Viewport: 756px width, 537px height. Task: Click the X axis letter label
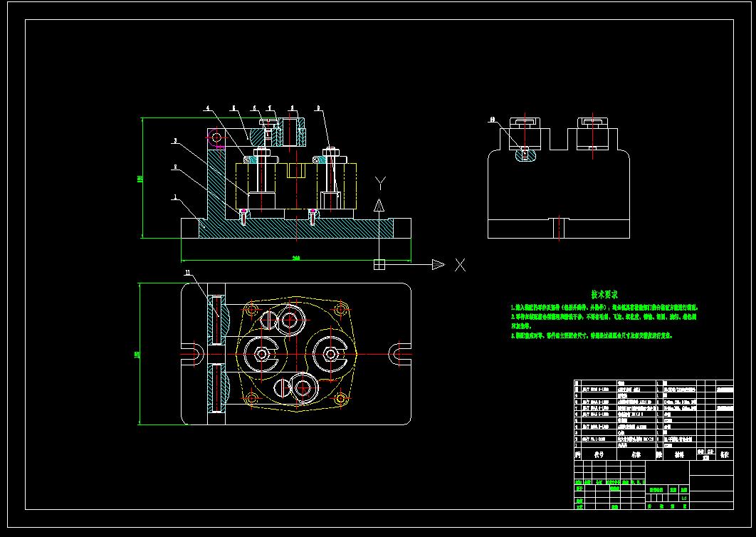[460, 265]
